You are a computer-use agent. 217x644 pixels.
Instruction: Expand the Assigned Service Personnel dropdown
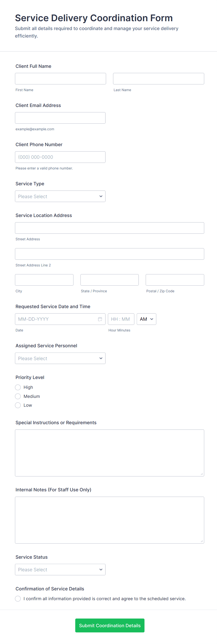coord(60,358)
